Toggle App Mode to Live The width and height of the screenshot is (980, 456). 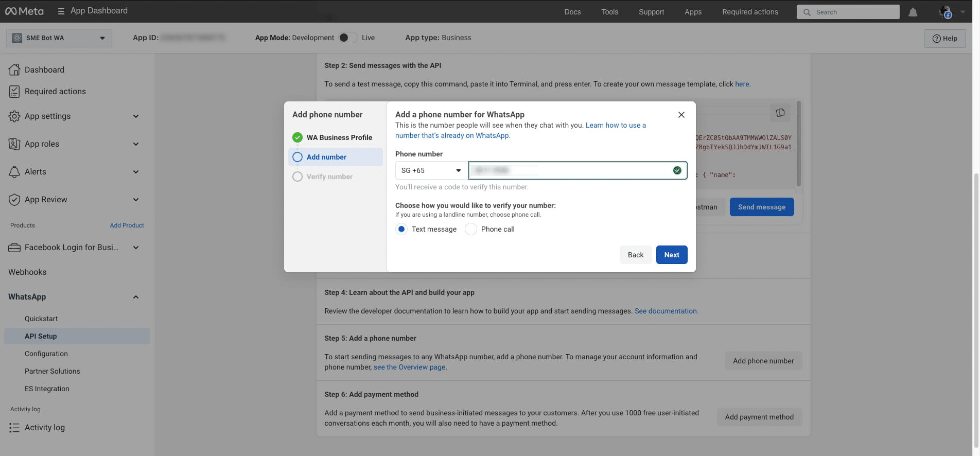348,38
